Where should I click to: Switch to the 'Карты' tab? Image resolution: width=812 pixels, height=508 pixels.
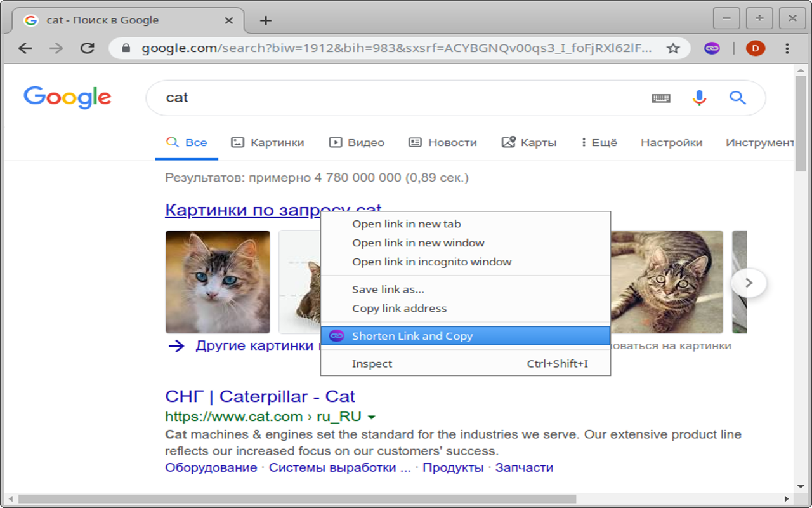pyautogui.click(x=529, y=142)
